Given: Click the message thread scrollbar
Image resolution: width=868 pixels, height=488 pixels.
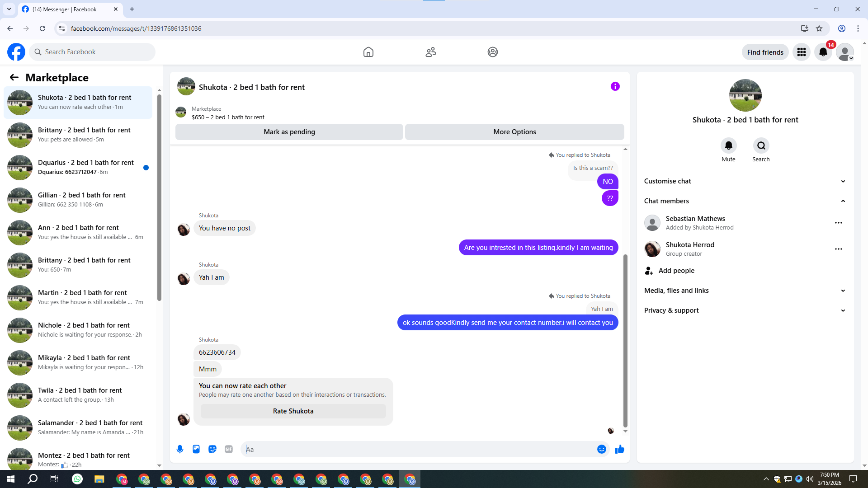Looking at the screenshot, I should (625, 341).
